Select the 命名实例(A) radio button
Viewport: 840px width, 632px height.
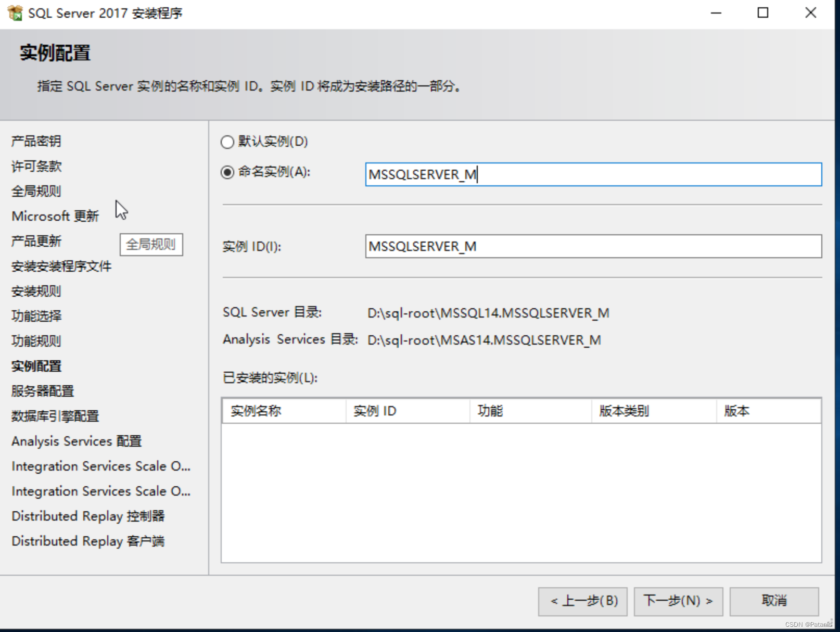coord(227,172)
